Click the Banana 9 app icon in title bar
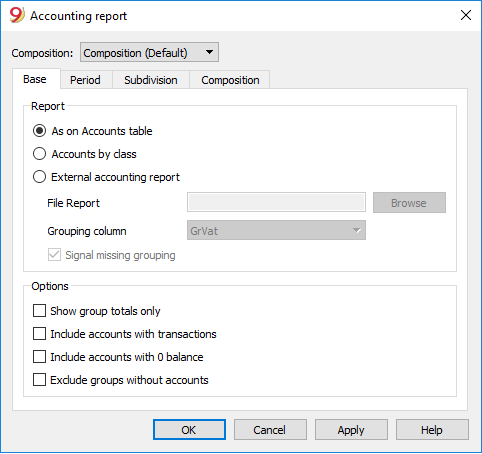 [x=17, y=15]
